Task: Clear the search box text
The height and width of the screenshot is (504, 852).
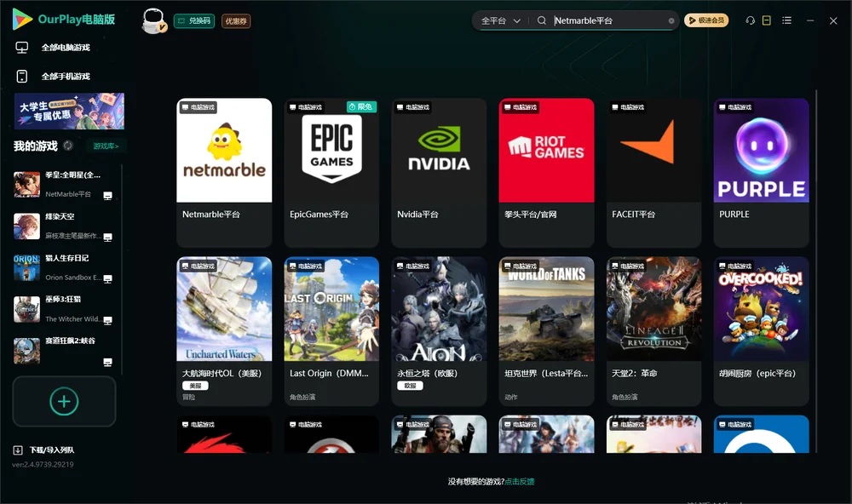Action: 671,20
